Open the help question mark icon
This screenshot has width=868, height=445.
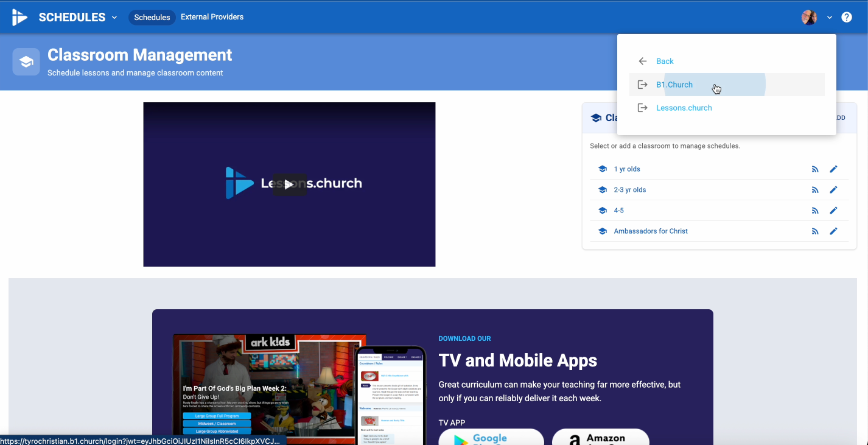point(846,17)
